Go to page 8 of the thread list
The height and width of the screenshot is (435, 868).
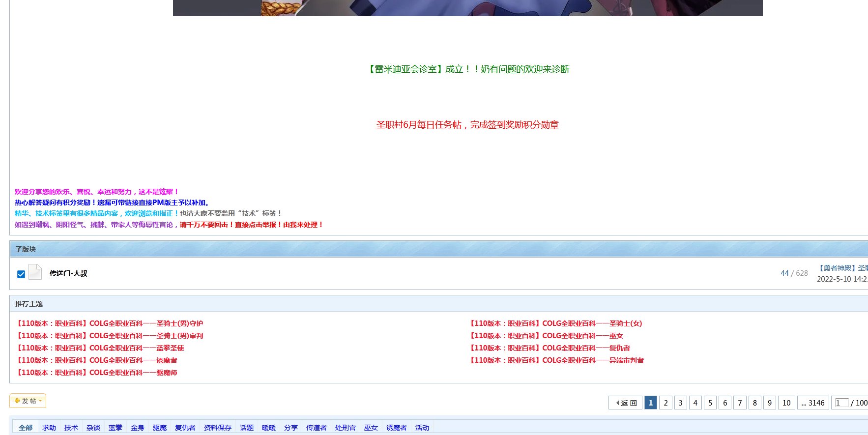tap(754, 403)
